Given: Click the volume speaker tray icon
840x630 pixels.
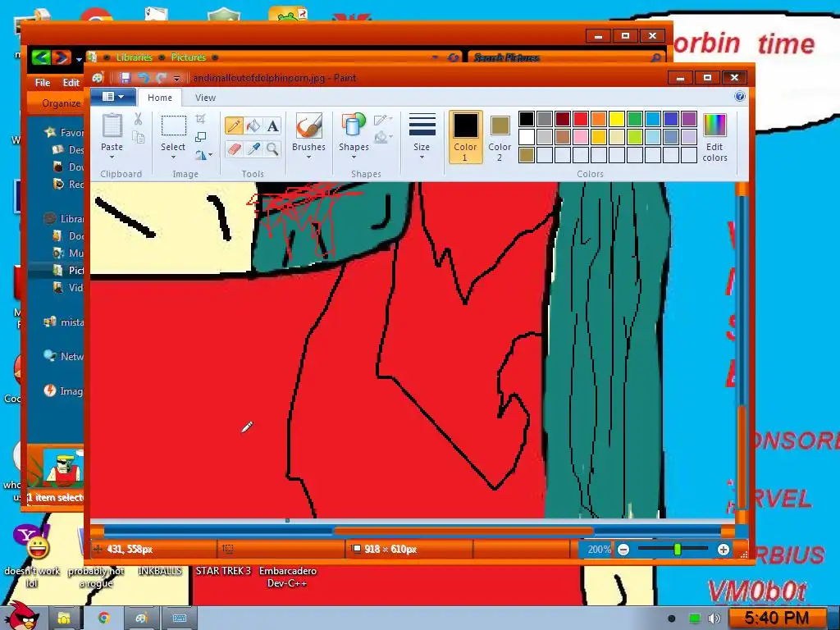Looking at the screenshot, I should [x=714, y=619].
